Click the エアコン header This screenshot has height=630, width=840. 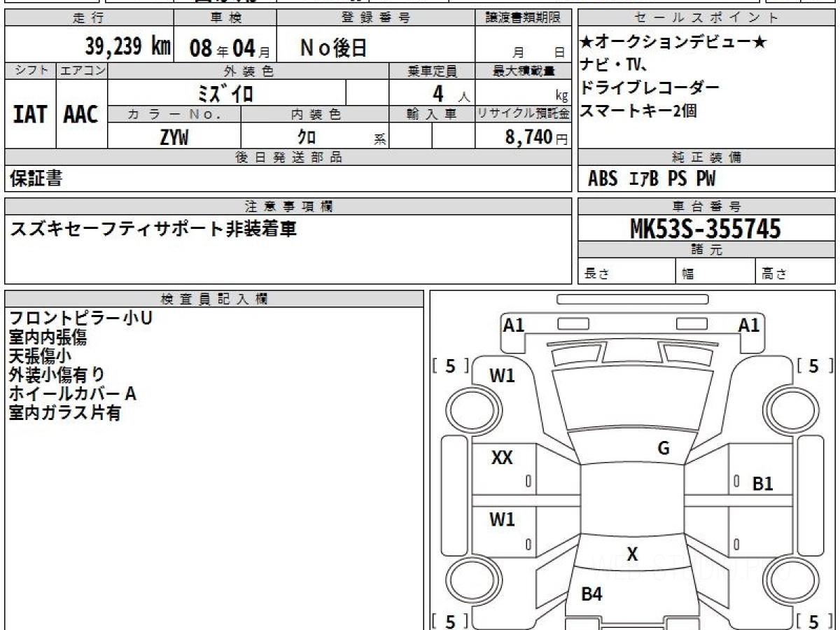[82, 71]
